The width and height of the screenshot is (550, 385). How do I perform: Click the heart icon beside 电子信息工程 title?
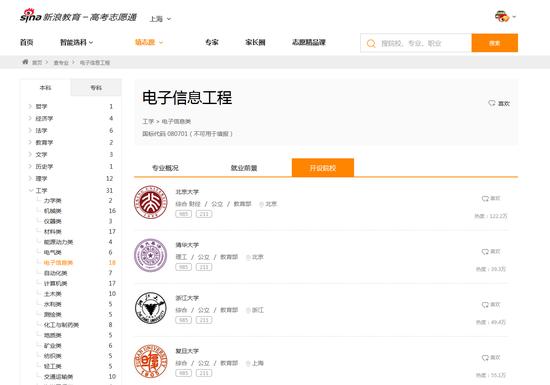coord(492,103)
